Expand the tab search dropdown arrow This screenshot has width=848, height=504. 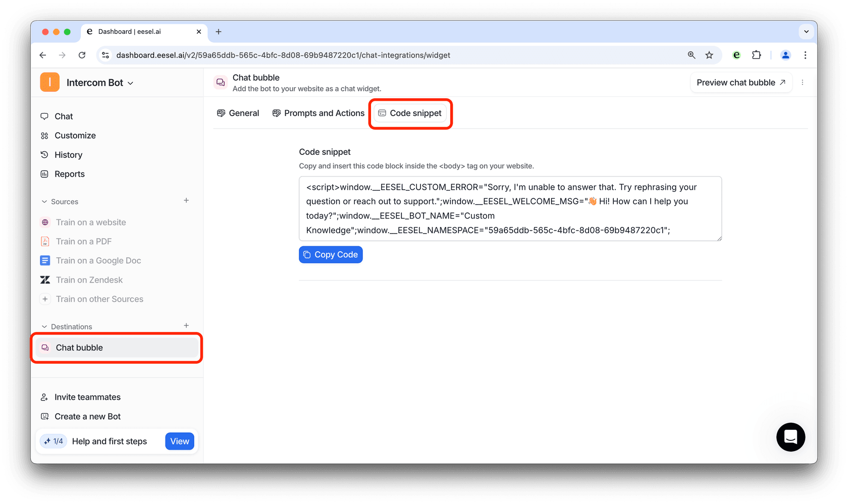click(x=806, y=31)
